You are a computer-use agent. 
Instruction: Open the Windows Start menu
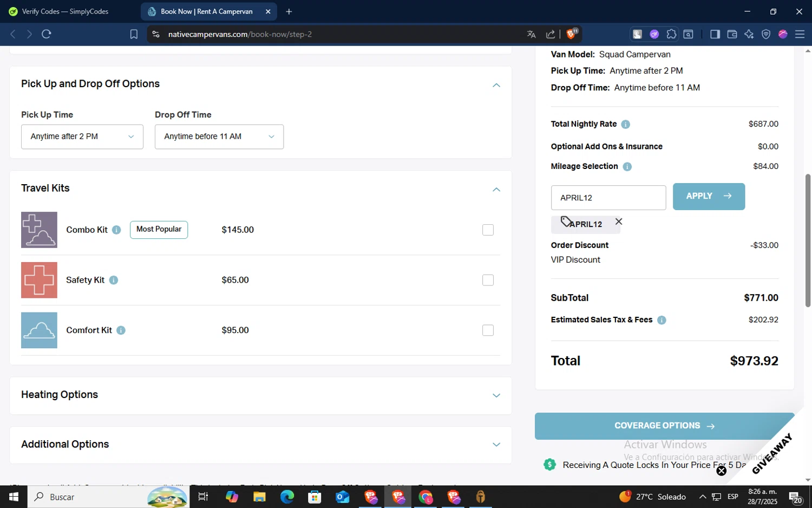pyautogui.click(x=14, y=497)
